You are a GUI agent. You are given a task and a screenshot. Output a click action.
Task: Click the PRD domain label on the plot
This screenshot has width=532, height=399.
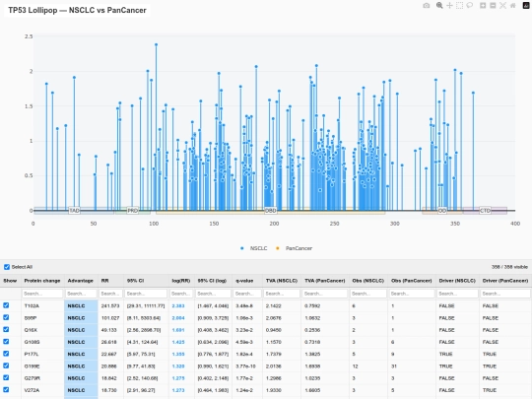tap(133, 211)
